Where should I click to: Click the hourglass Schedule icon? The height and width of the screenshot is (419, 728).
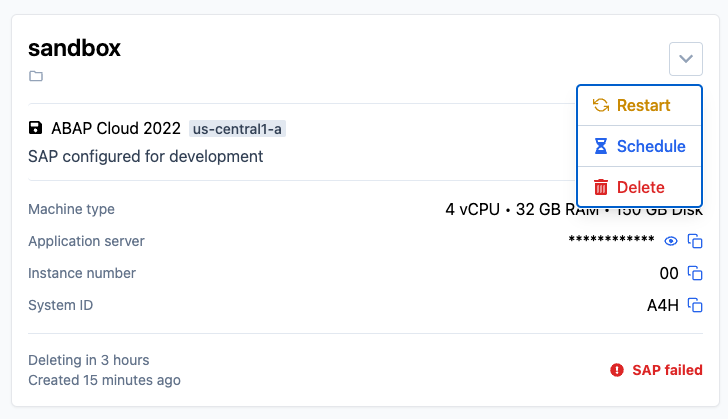601,146
